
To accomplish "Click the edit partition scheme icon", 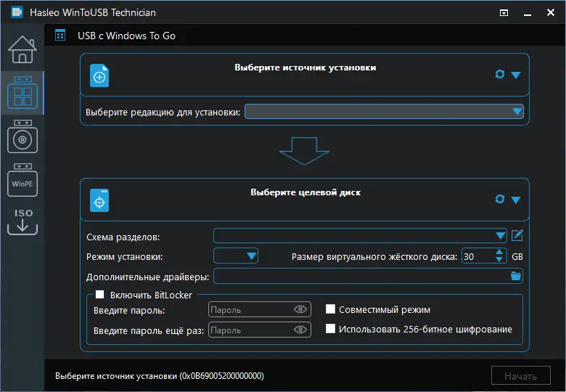I will 517,236.
